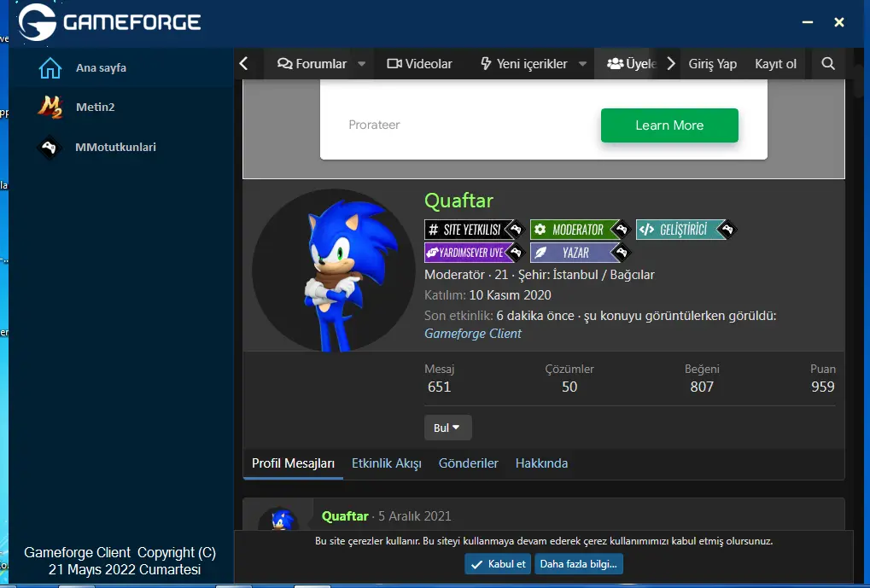
Task: Close the Gameforge client window
Action: click(839, 21)
